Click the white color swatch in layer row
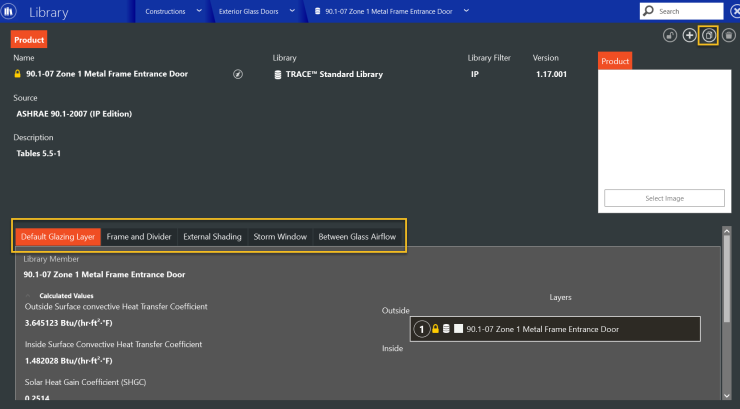The width and height of the screenshot is (740, 409). [x=458, y=328]
